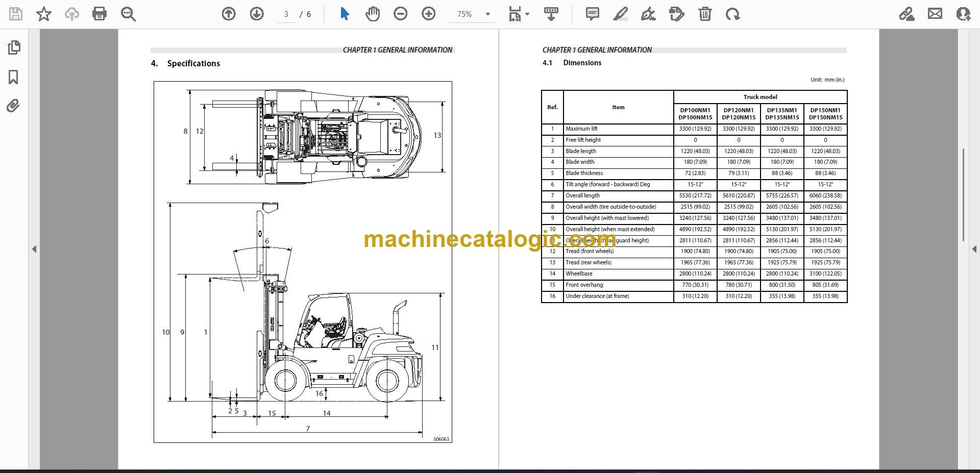Click '4.1 Dimensions' heading
The image size is (980, 473).
click(x=572, y=63)
